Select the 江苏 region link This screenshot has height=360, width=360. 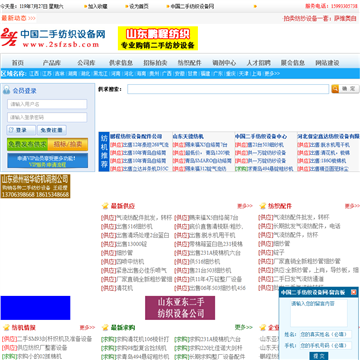(47, 74)
